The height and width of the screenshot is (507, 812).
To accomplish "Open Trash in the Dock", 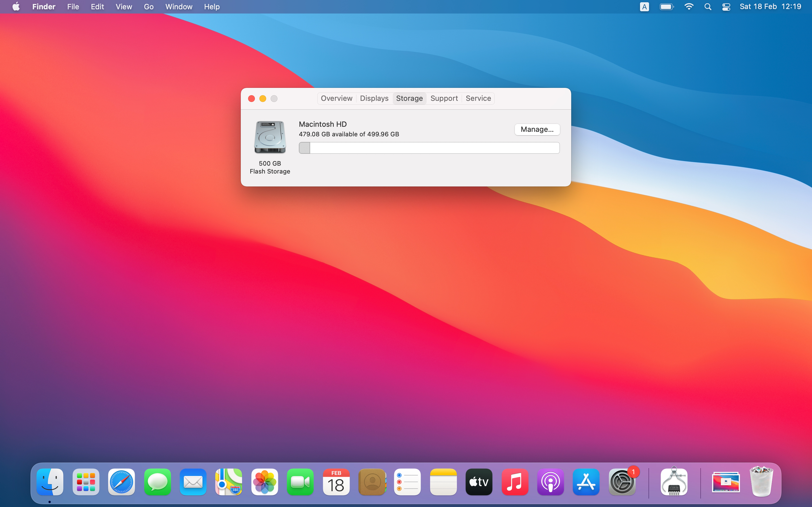I will pos(761,482).
